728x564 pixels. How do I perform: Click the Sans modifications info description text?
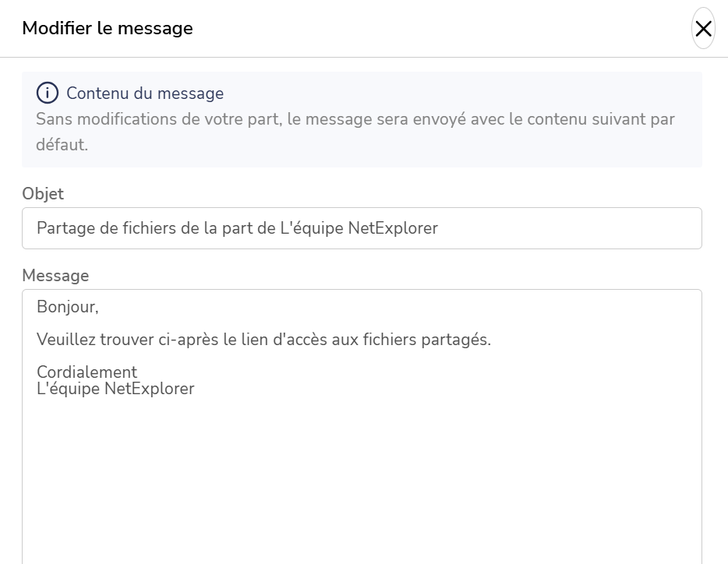[355, 132]
